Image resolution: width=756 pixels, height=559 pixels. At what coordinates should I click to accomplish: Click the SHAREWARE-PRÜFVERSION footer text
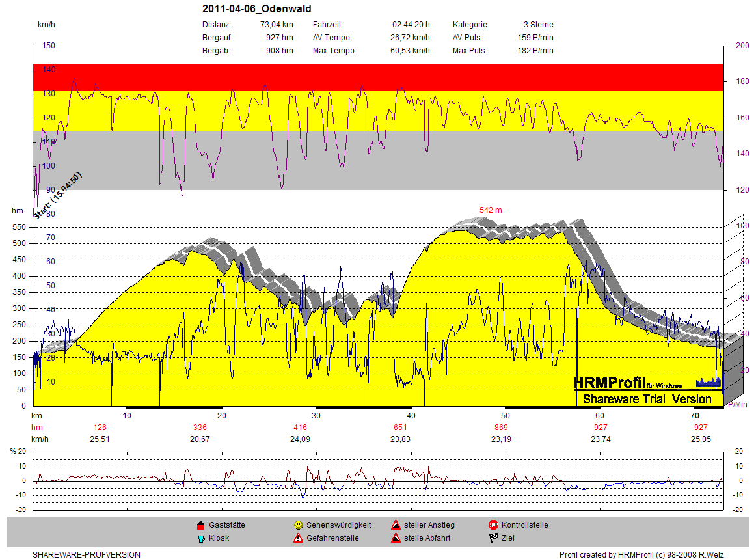click(87, 555)
